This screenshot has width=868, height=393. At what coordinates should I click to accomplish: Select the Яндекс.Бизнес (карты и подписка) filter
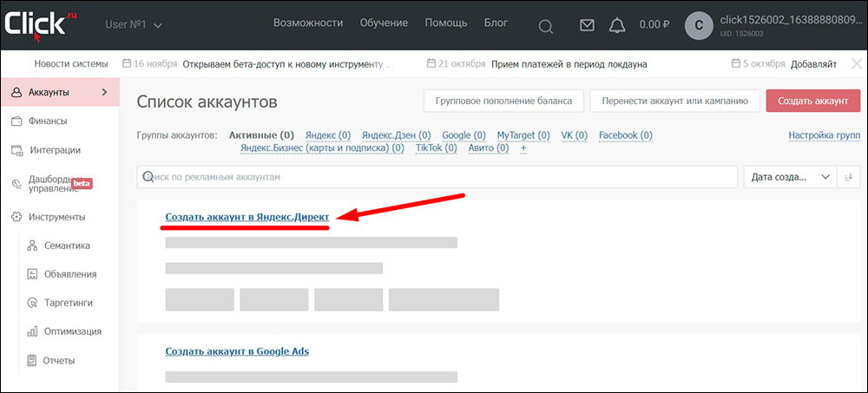[322, 148]
